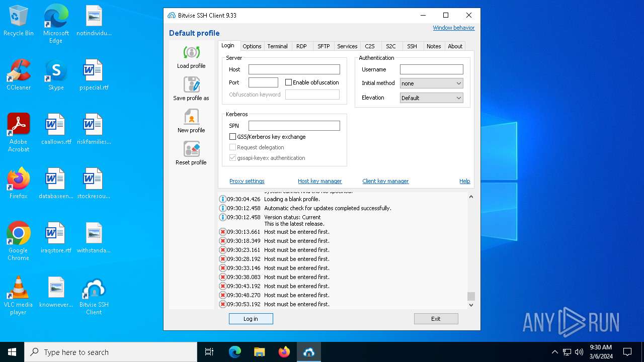Click the Help link
This screenshot has width=644, height=362.
tap(465, 181)
